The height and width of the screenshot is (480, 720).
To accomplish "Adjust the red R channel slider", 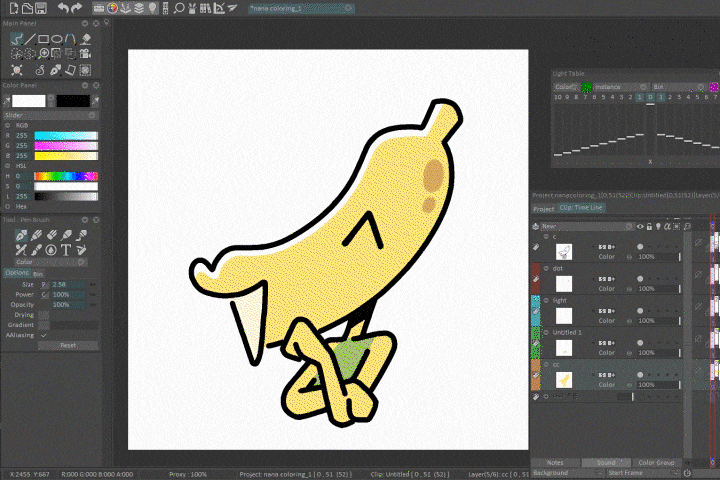I will [66, 136].
